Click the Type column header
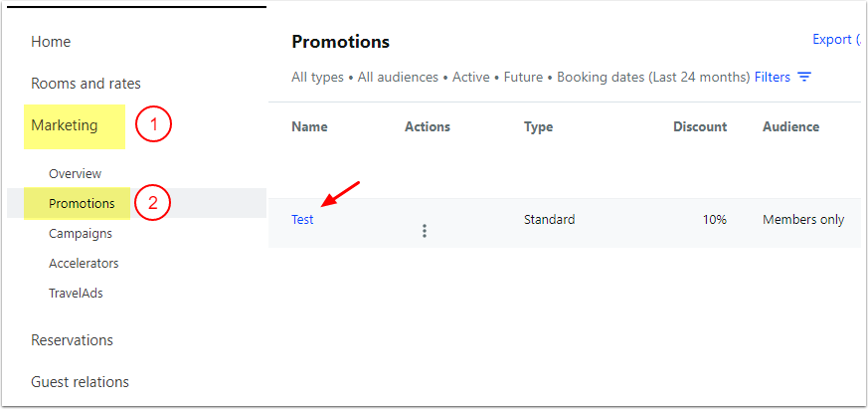868x409 pixels. pyautogui.click(x=539, y=127)
